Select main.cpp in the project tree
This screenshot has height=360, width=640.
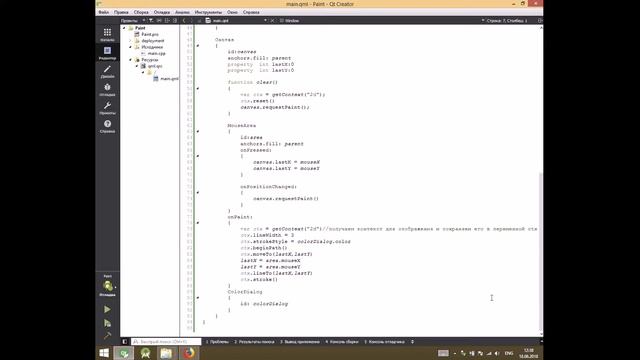pos(156,53)
